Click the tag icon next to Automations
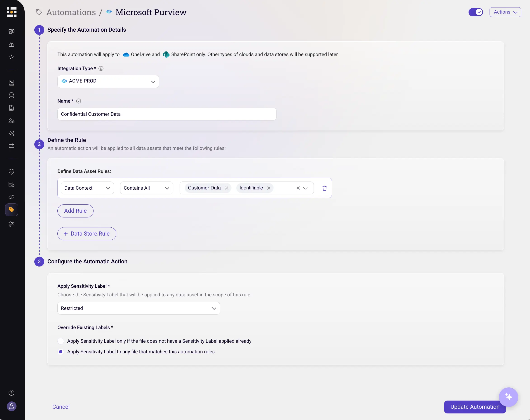This screenshot has width=530, height=420. 39,12
